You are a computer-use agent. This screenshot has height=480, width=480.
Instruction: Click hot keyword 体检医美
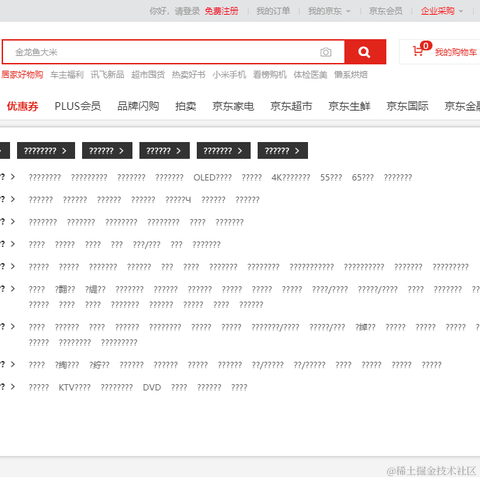[310, 75]
